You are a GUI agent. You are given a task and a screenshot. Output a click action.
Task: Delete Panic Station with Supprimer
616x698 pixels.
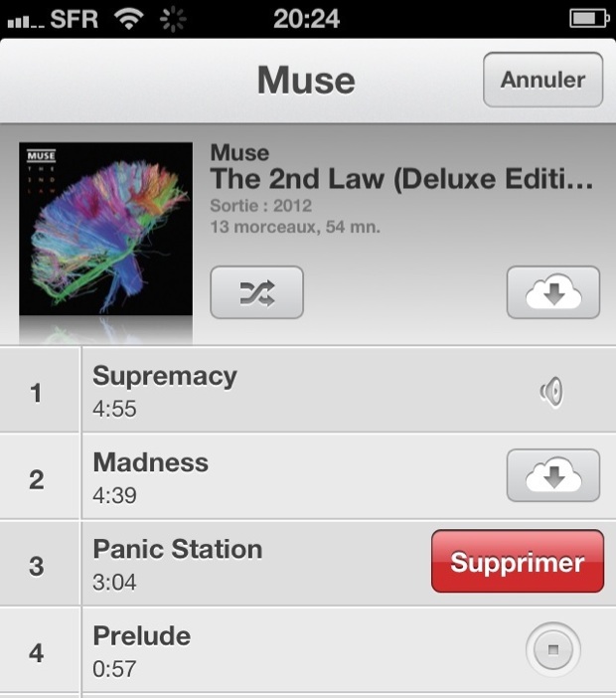click(x=518, y=561)
